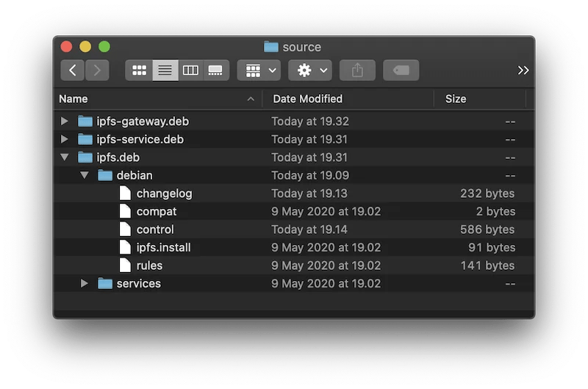Click the '91 bytes' size cell
The image size is (588, 389).
[x=492, y=247]
